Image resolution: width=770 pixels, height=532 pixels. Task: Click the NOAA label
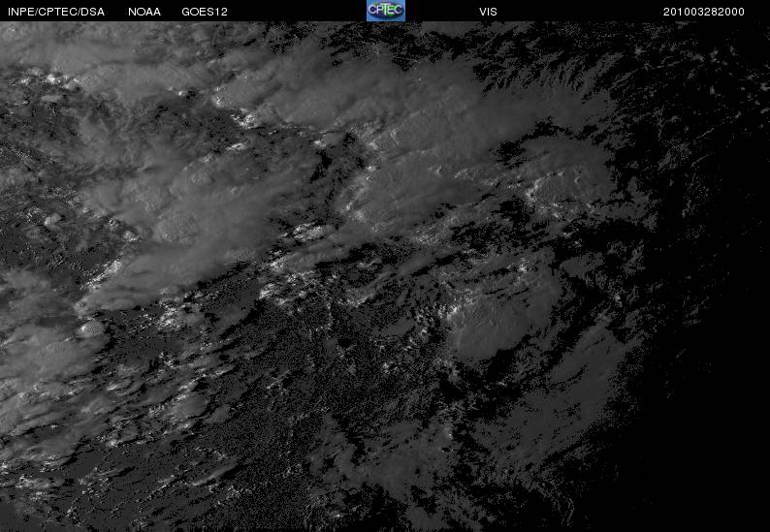tap(144, 12)
